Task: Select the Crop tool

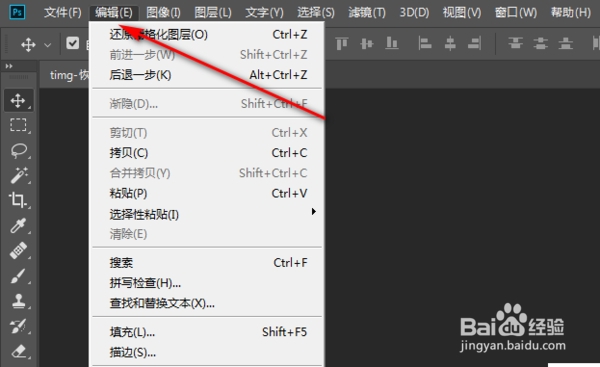Action: [x=18, y=200]
